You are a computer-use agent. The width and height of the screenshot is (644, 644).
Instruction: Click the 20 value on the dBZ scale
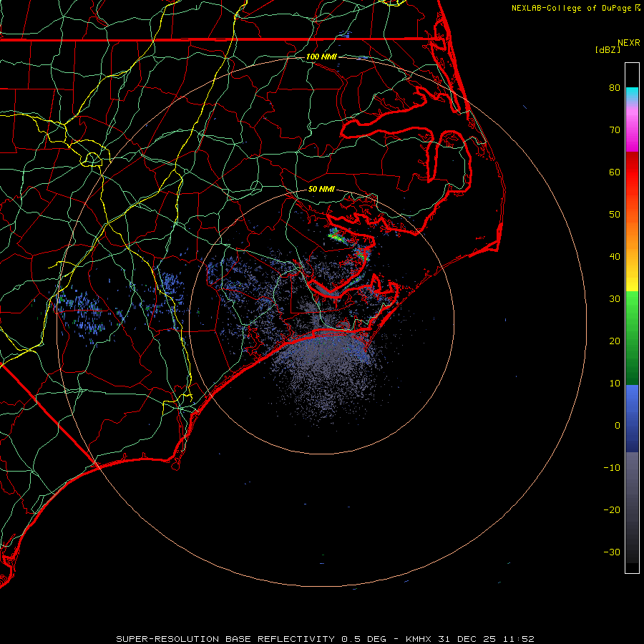pos(615,341)
